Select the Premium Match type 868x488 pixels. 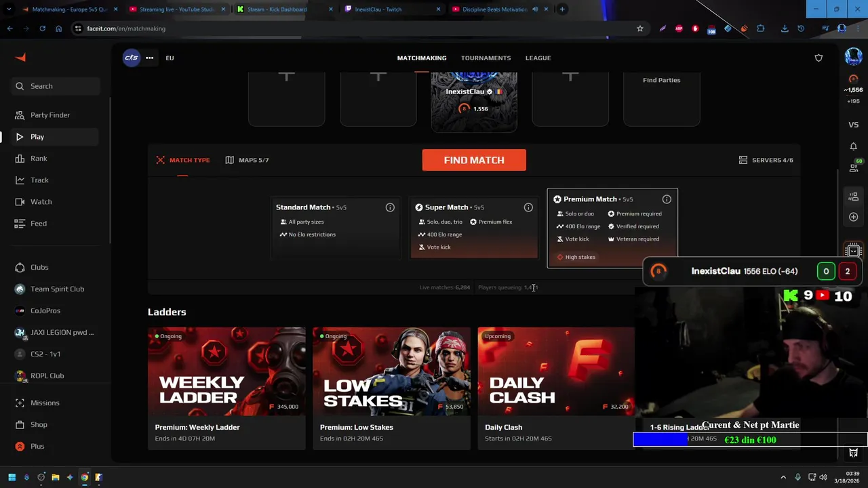(x=612, y=228)
